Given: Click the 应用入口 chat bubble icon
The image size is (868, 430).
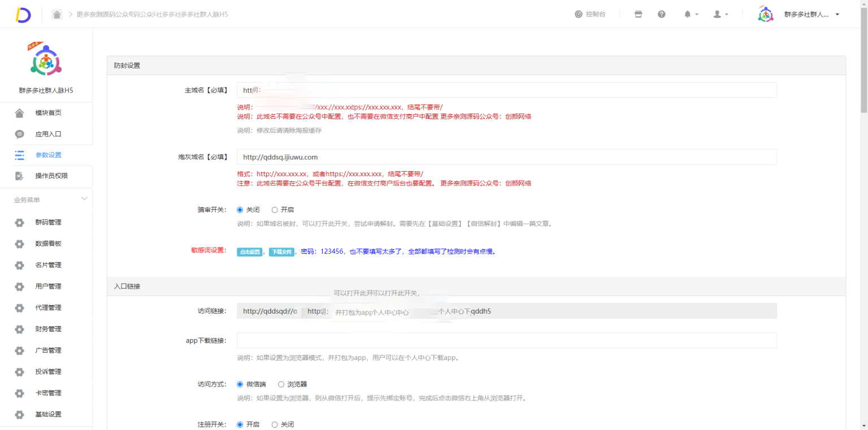Looking at the screenshot, I should point(20,134).
